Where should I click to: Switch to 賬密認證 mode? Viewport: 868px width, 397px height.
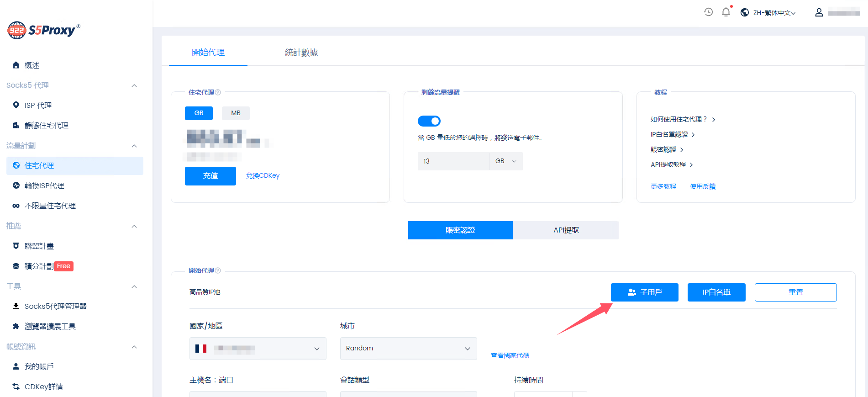pos(460,230)
